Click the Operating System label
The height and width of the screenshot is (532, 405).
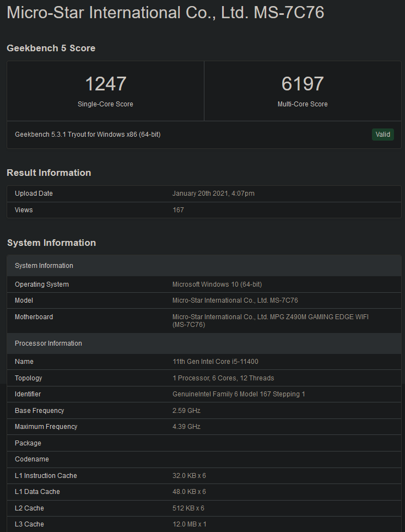(x=42, y=284)
